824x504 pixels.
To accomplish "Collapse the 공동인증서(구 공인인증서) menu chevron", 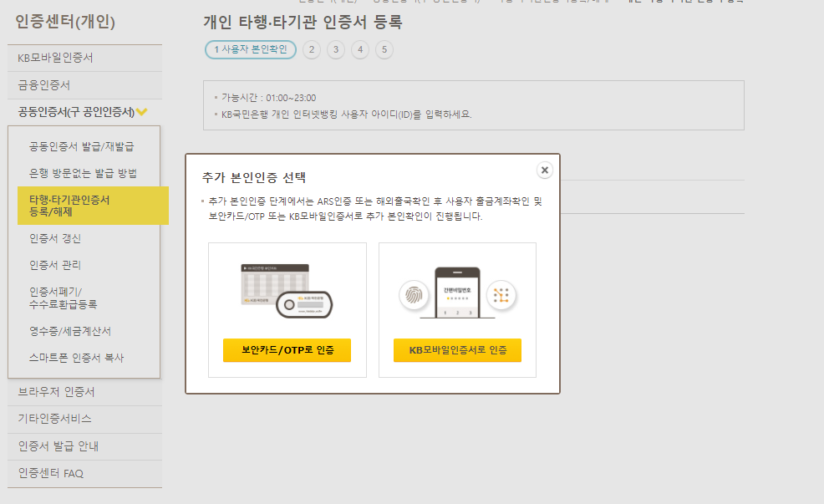I will [141, 111].
